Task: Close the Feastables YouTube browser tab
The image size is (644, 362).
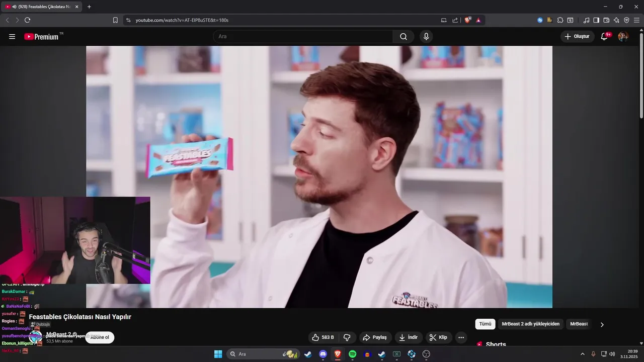Action: [x=77, y=7]
